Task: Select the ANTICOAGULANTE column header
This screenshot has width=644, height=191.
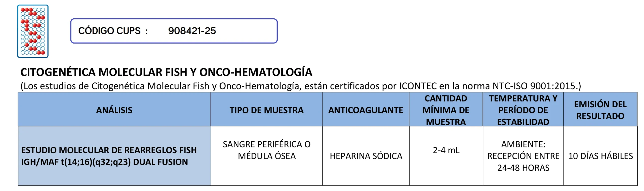Action: (x=366, y=110)
